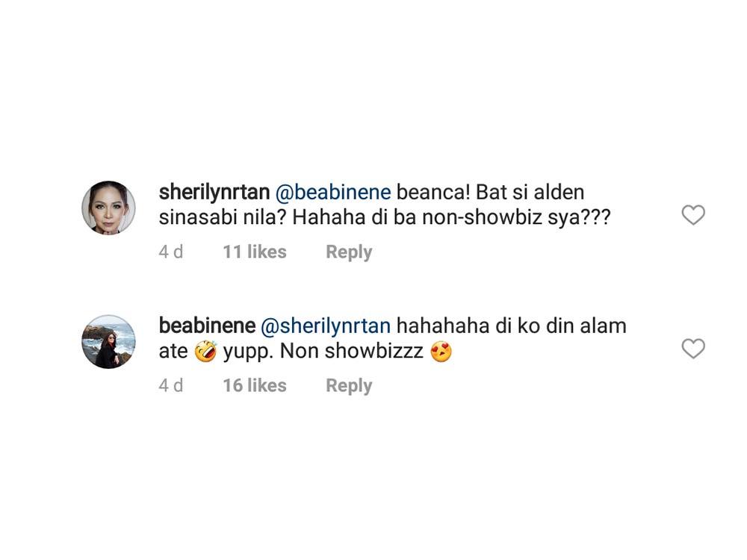This screenshot has height=560, width=747.
Task: Follow the @beabinene mention link
Action: (x=333, y=193)
